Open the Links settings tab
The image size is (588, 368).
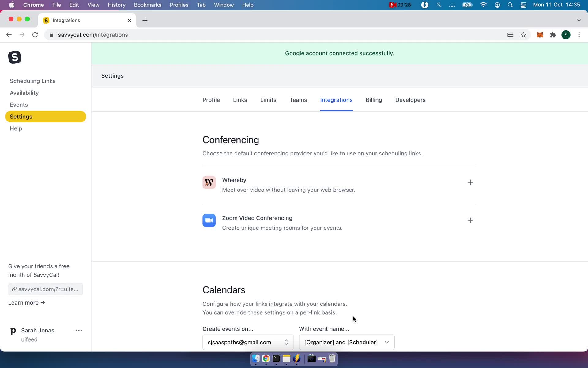(x=240, y=100)
